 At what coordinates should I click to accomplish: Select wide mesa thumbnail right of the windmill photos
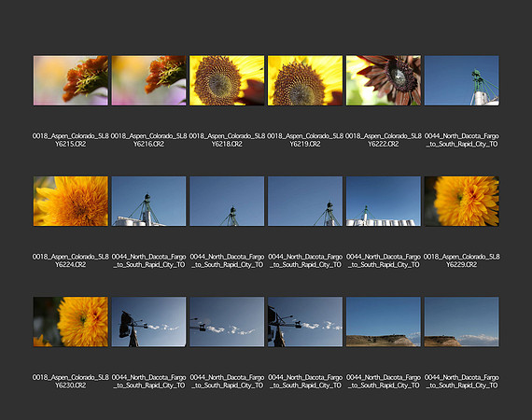click(x=384, y=322)
